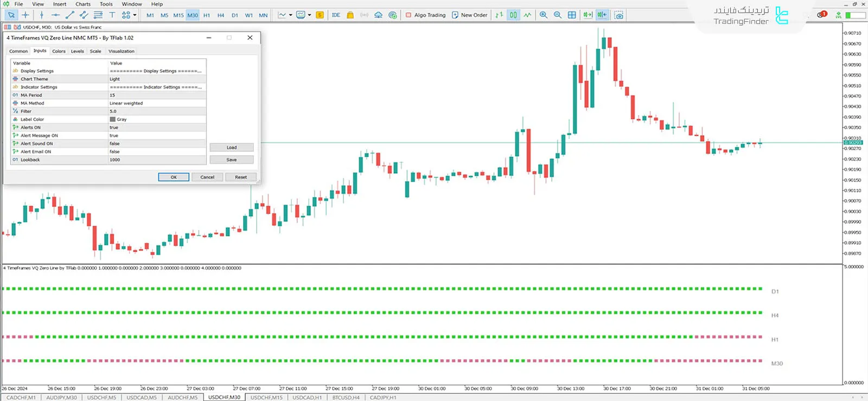The height and width of the screenshot is (401, 868).
Task: Select the crosshair tool in toolbar
Action: tap(25, 15)
